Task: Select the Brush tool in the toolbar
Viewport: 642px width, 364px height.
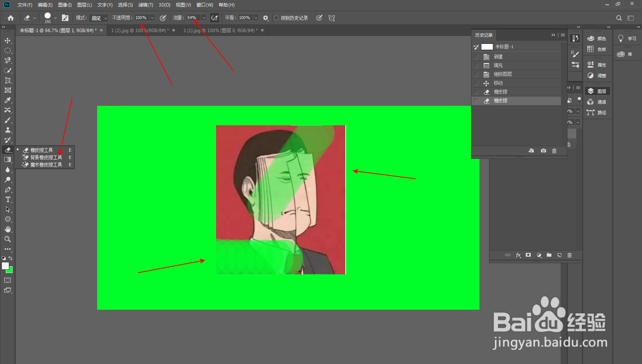Action: tap(8, 120)
